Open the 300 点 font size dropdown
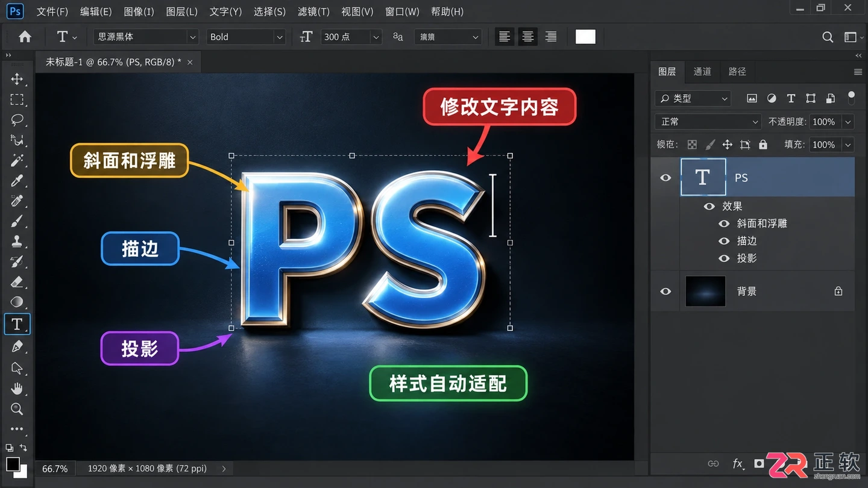 pyautogui.click(x=351, y=37)
